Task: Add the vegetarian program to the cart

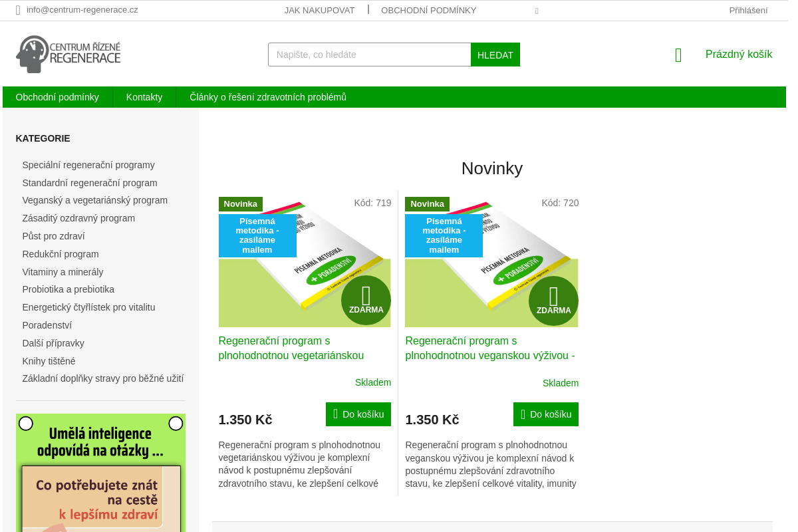Action: point(358,414)
